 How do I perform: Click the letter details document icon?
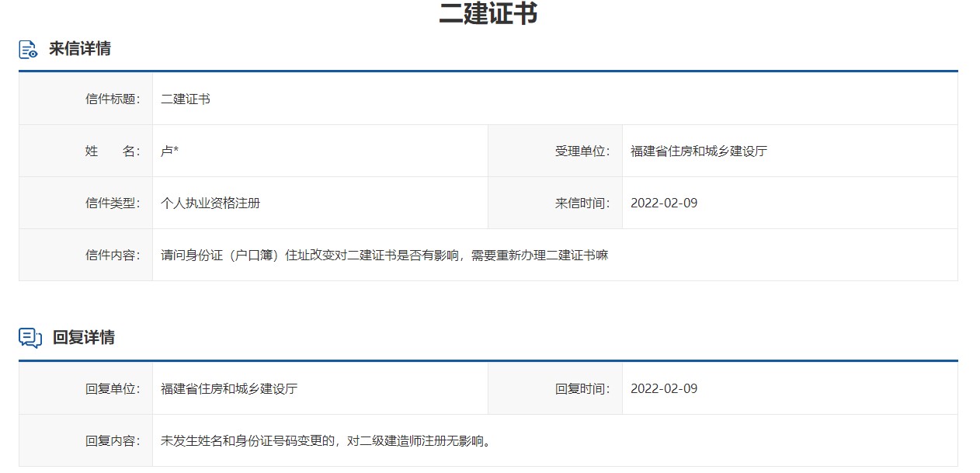click(28, 50)
